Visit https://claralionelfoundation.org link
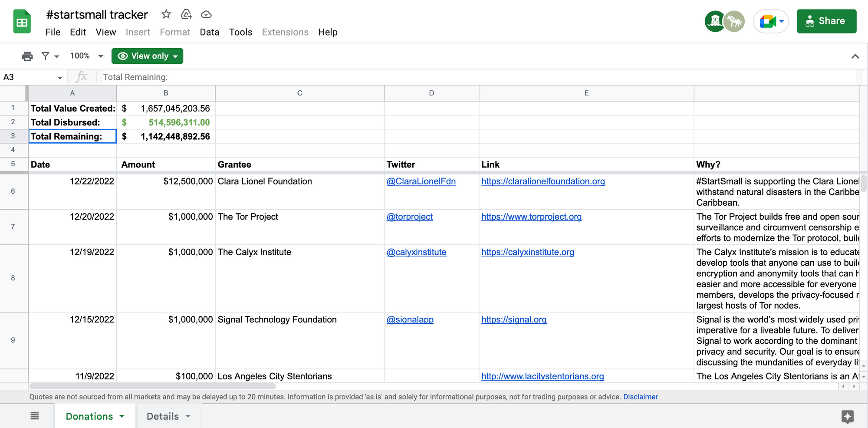 coord(543,181)
